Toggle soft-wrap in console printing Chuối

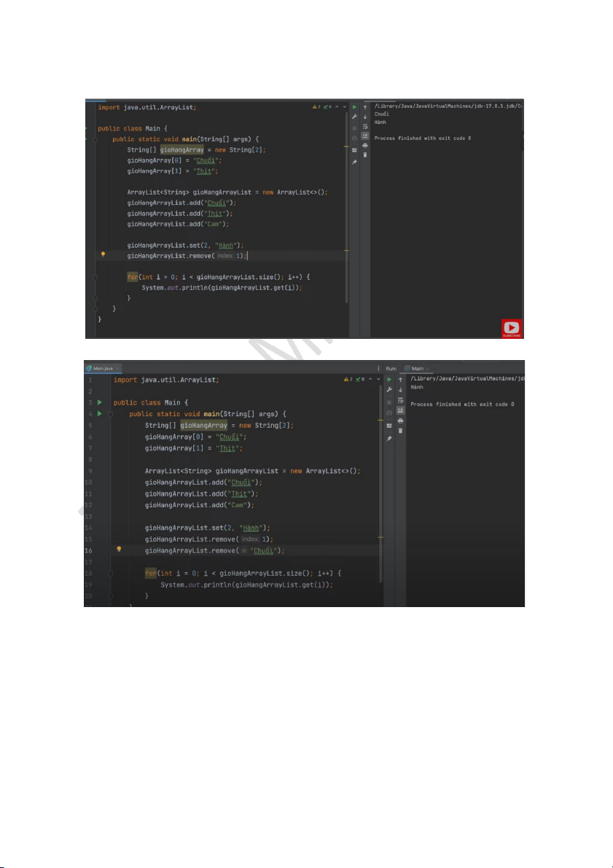364,126
